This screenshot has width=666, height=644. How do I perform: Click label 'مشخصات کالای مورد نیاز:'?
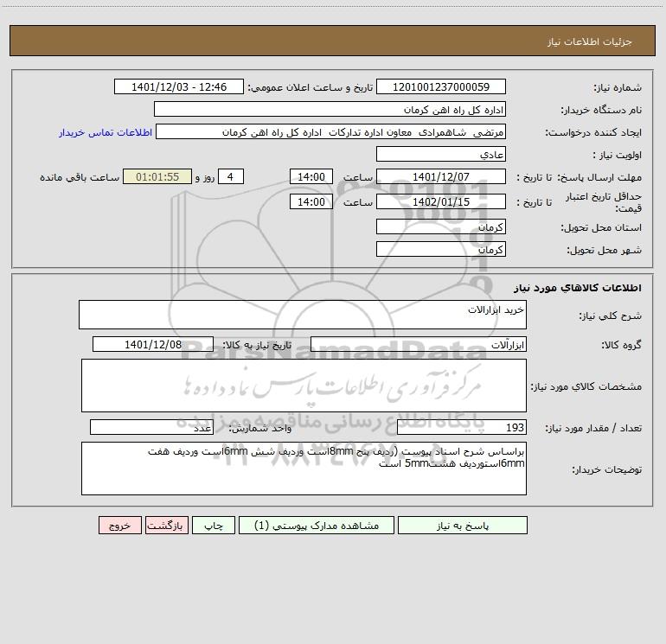(586, 386)
